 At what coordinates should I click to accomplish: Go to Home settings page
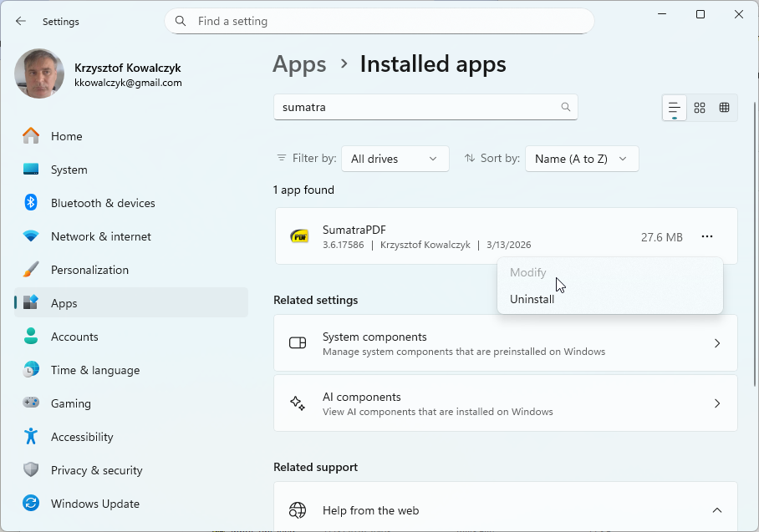click(131, 136)
